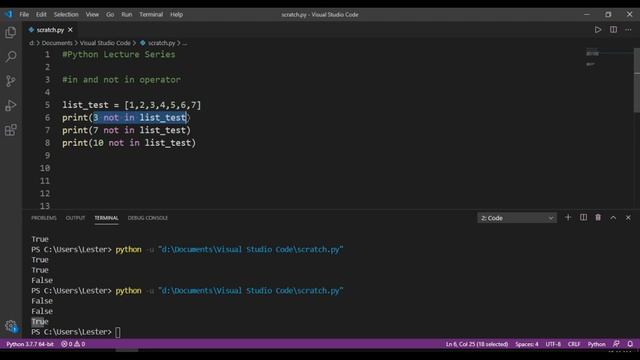Open notifications bell in status bar
The width and height of the screenshot is (640, 360).
click(x=630, y=344)
